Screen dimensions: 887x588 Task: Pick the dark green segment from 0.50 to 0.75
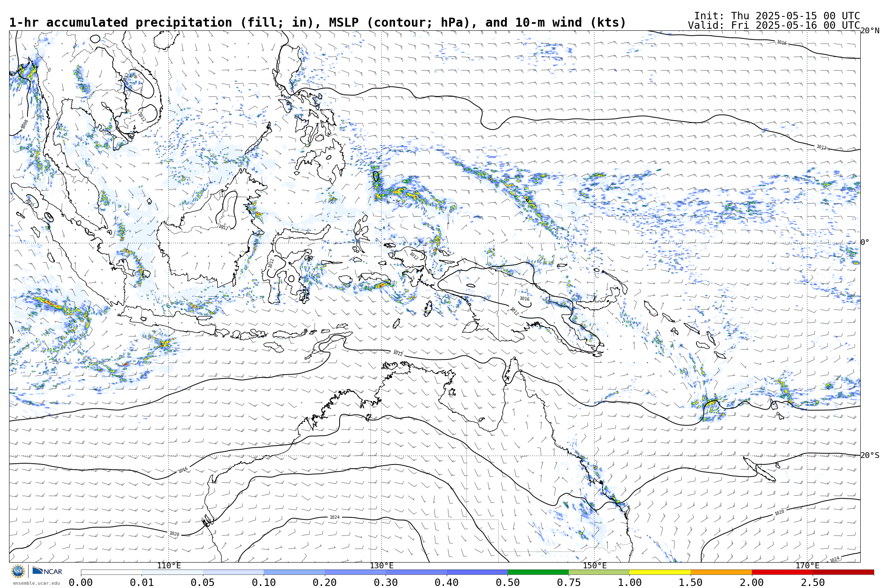pos(538,572)
